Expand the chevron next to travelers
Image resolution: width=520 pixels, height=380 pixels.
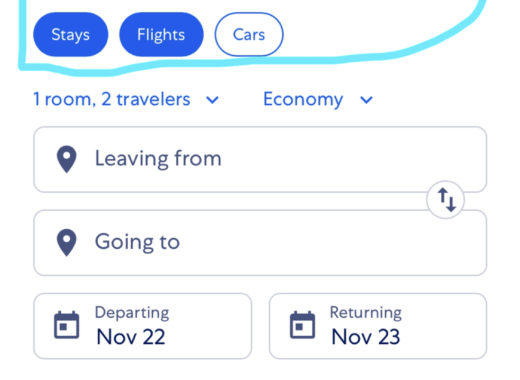[x=212, y=100]
